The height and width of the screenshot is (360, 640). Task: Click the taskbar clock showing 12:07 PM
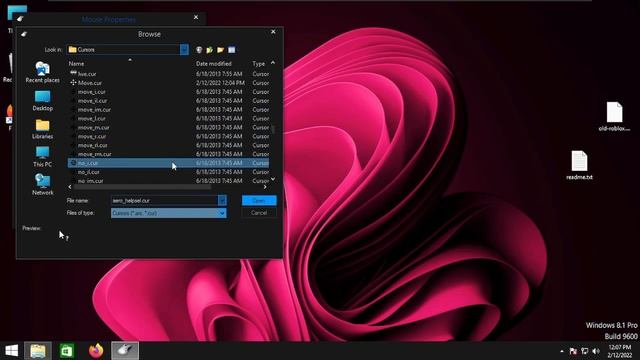(620, 351)
